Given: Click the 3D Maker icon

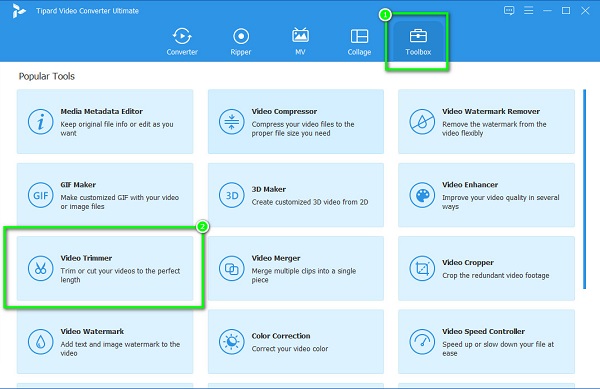Looking at the screenshot, I should (x=232, y=195).
